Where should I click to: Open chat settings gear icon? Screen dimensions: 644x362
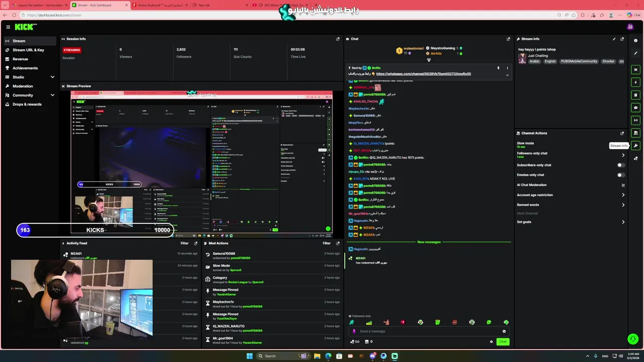(492, 342)
